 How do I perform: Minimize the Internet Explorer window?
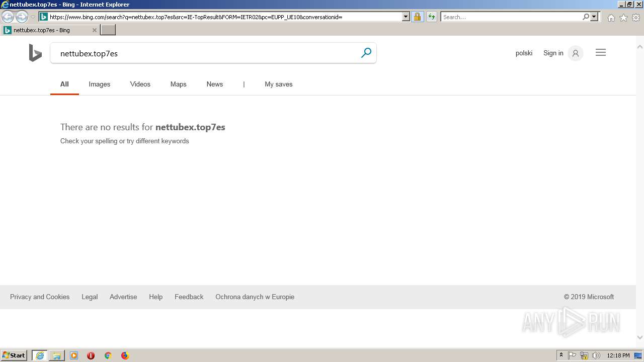tap(621, 4)
